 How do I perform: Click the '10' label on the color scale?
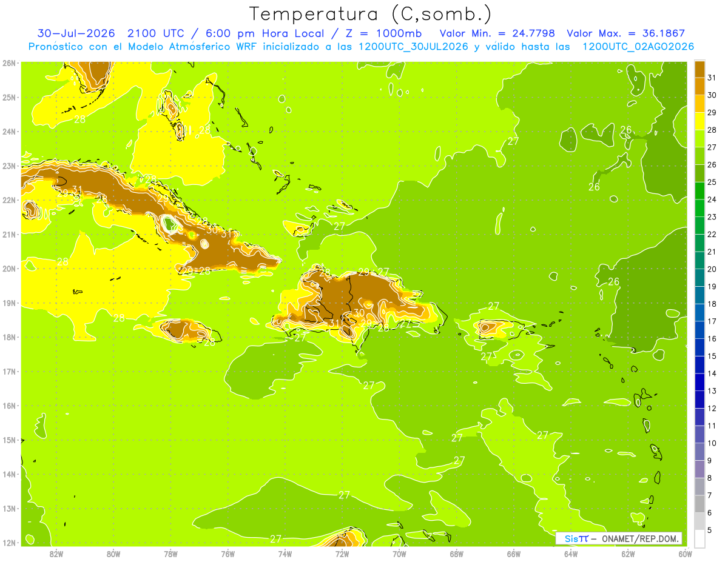pyautogui.click(x=712, y=443)
